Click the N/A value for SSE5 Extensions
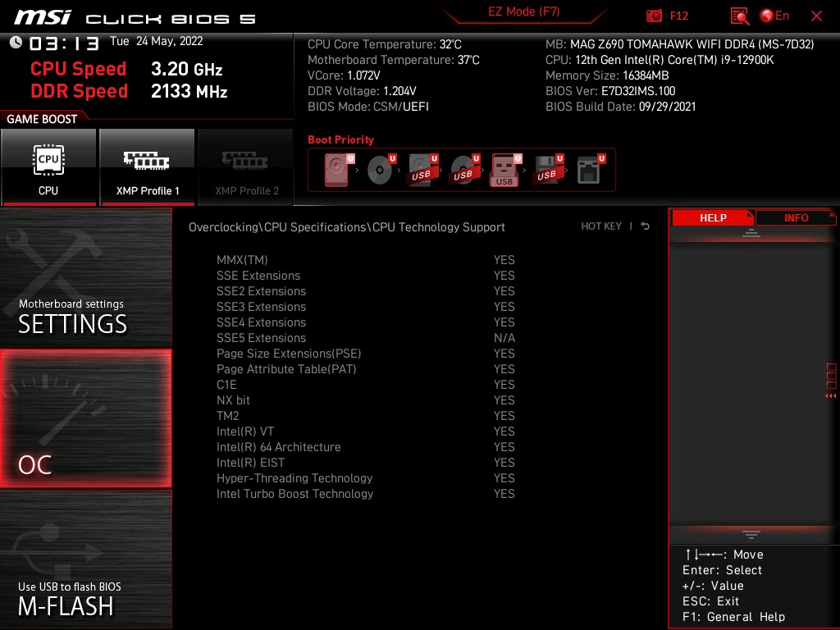 (x=504, y=338)
